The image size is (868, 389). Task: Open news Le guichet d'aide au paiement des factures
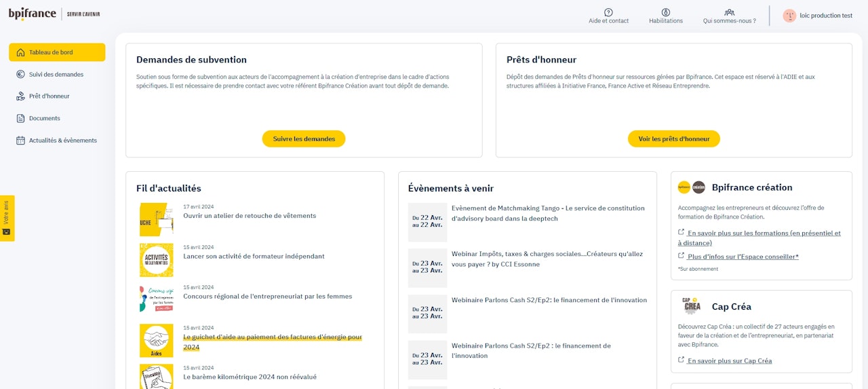[x=273, y=341]
